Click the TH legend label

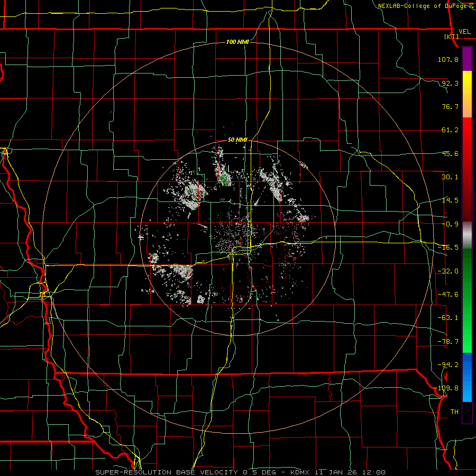click(x=454, y=412)
